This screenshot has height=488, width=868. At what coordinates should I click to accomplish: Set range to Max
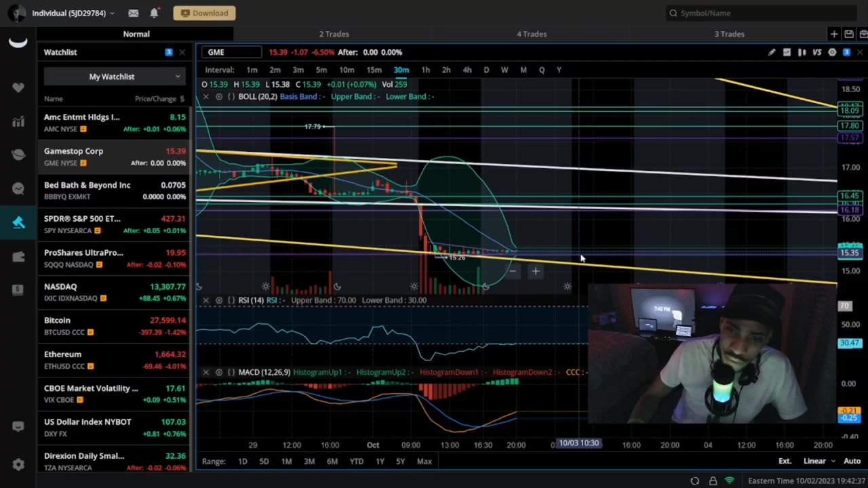pyautogui.click(x=424, y=461)
